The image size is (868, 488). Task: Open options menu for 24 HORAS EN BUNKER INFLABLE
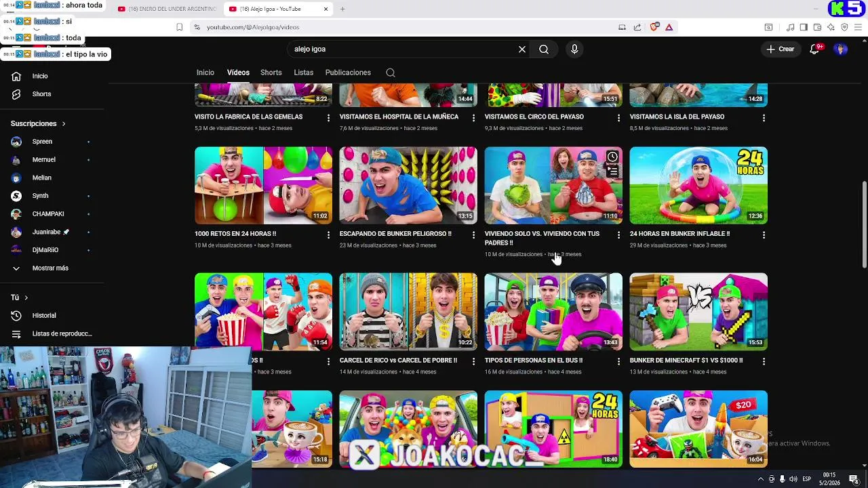pos(764,235)
